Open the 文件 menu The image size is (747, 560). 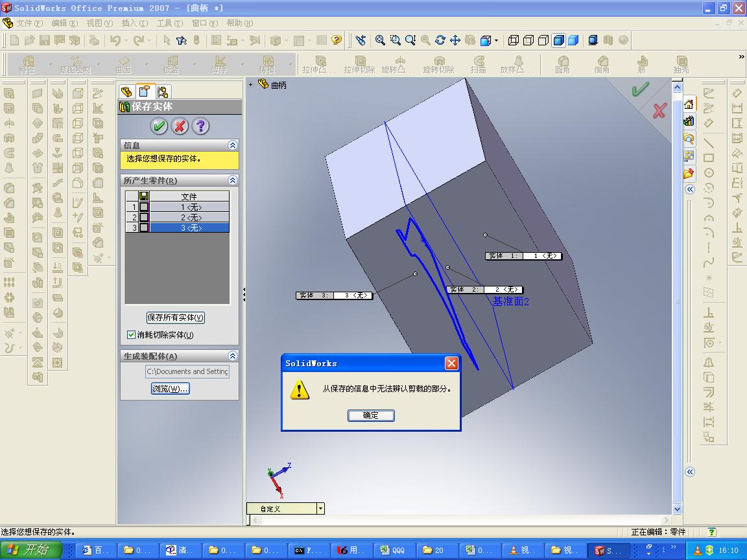29,23
